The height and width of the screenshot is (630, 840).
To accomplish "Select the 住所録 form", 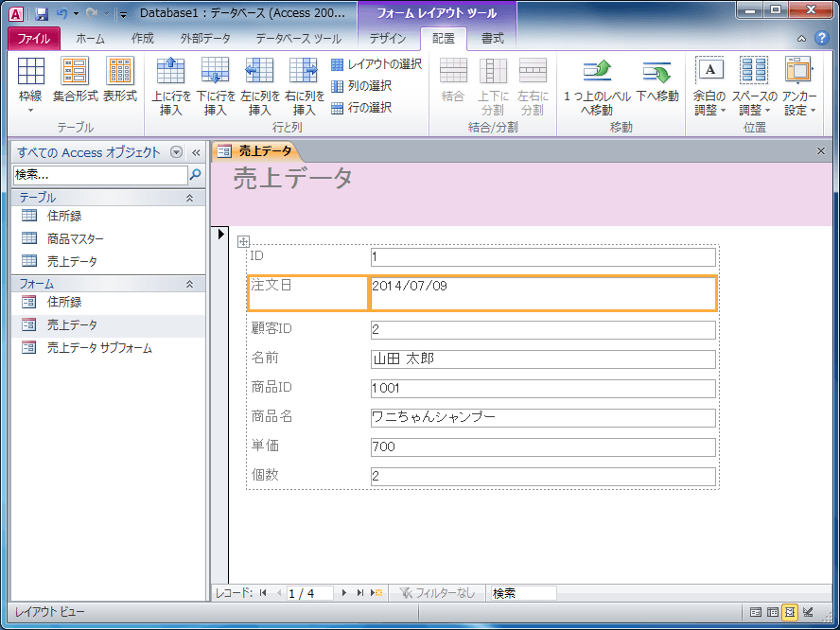I will [108, 302].
